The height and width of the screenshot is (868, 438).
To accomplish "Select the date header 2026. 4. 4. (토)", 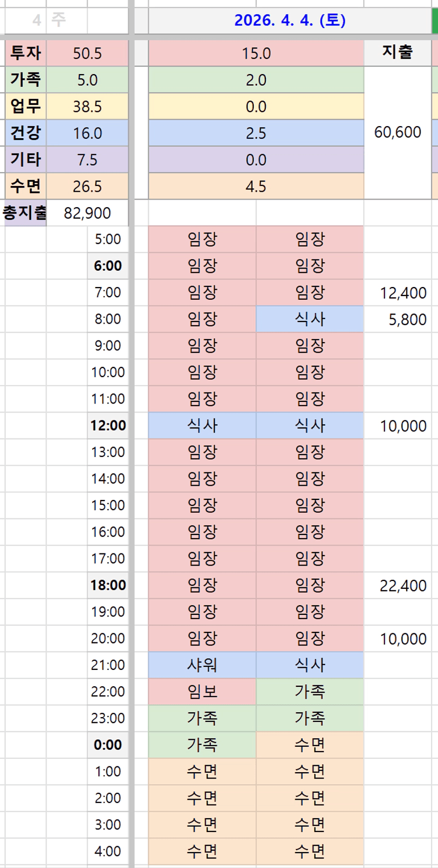I will [290, 21].
